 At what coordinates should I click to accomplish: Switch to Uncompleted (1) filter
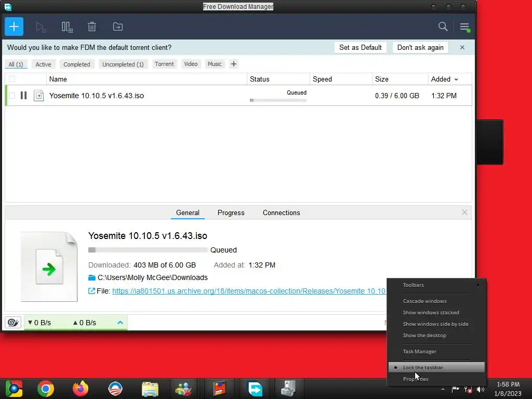click(123, 64)
